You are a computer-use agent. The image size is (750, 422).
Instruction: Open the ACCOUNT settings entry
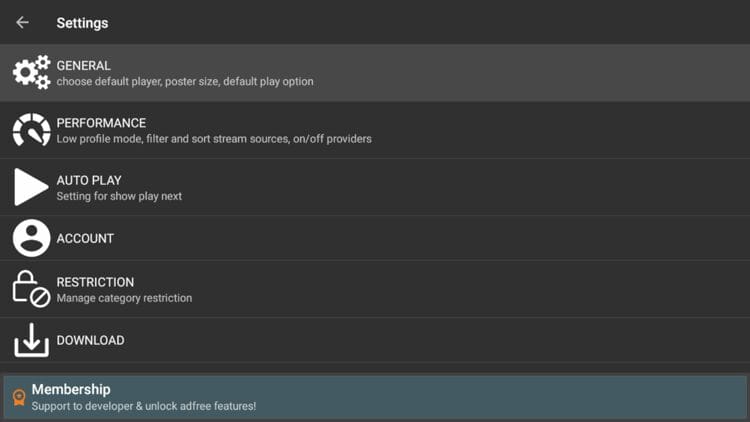point(85,239)
